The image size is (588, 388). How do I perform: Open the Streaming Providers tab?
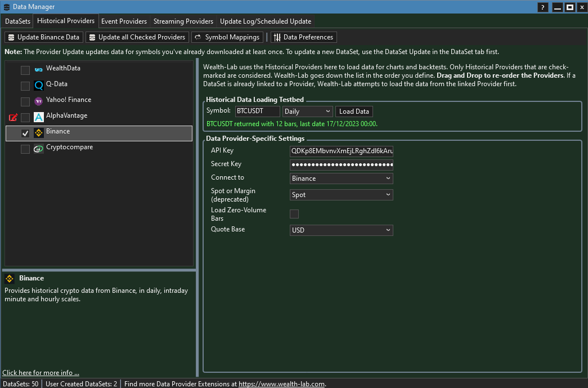click(183, 21)
